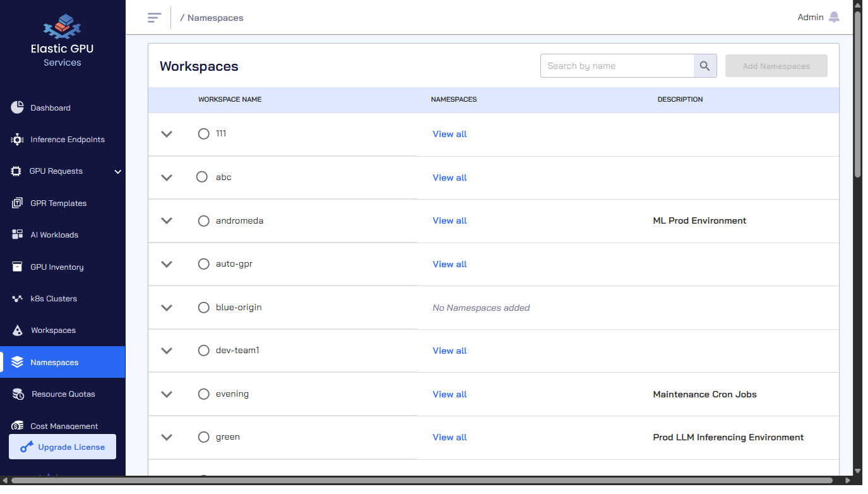Click the vertical scrollbar thumb
Screen dimensions: 868x494
tap(857, 95)
